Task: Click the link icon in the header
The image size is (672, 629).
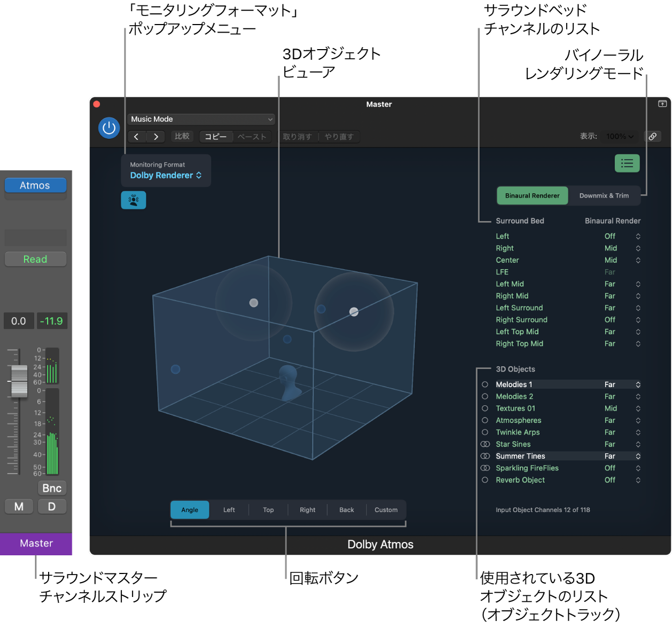Action: pos(652,137)
